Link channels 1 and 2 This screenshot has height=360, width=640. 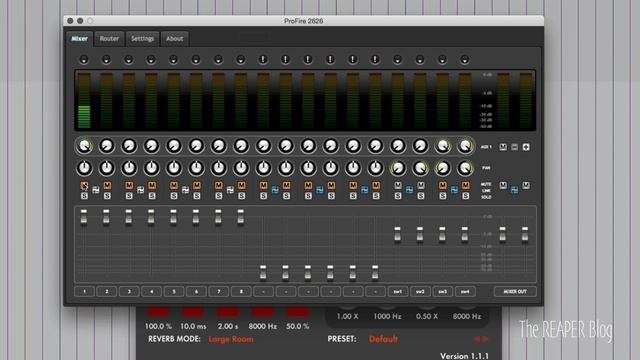pos(96,190)
